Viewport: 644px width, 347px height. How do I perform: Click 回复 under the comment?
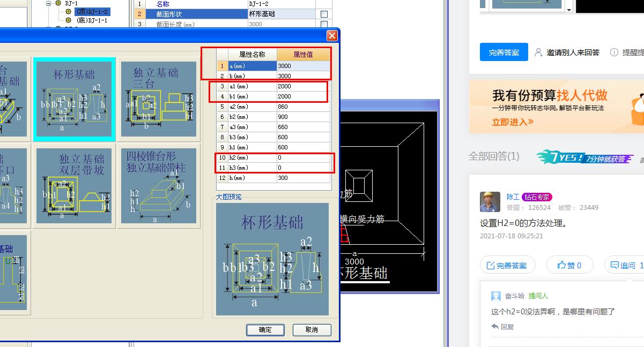[503, 327]
